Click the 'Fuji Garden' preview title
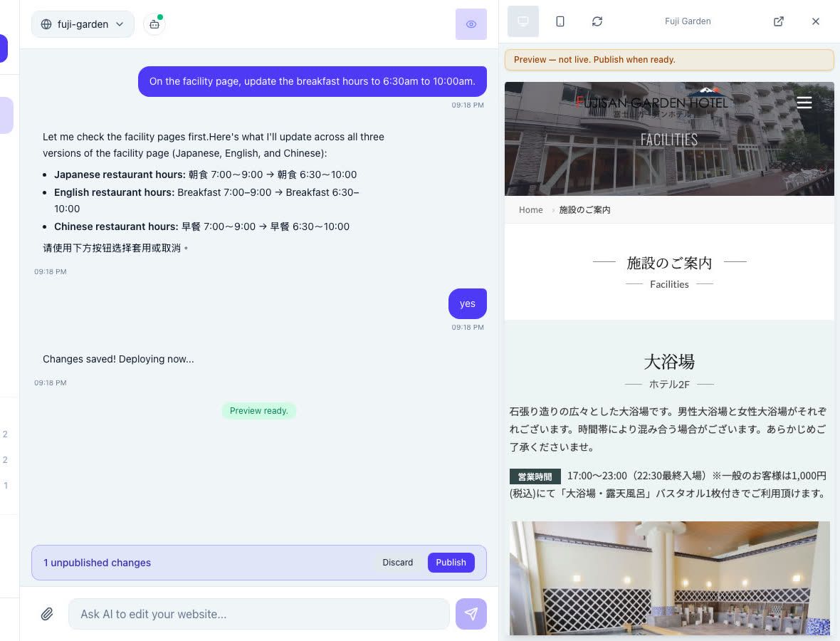Viewport: 840px width, 641px height. (x=688, y=21)
